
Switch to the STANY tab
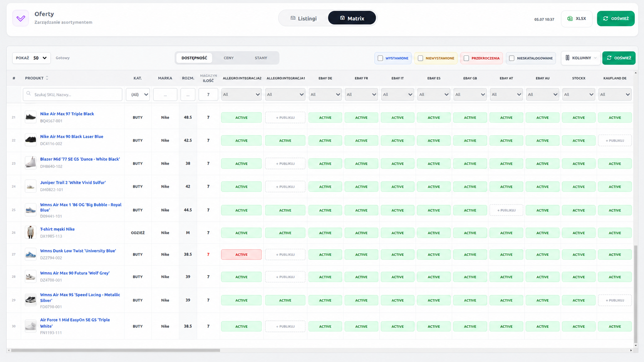coord(261,58)
